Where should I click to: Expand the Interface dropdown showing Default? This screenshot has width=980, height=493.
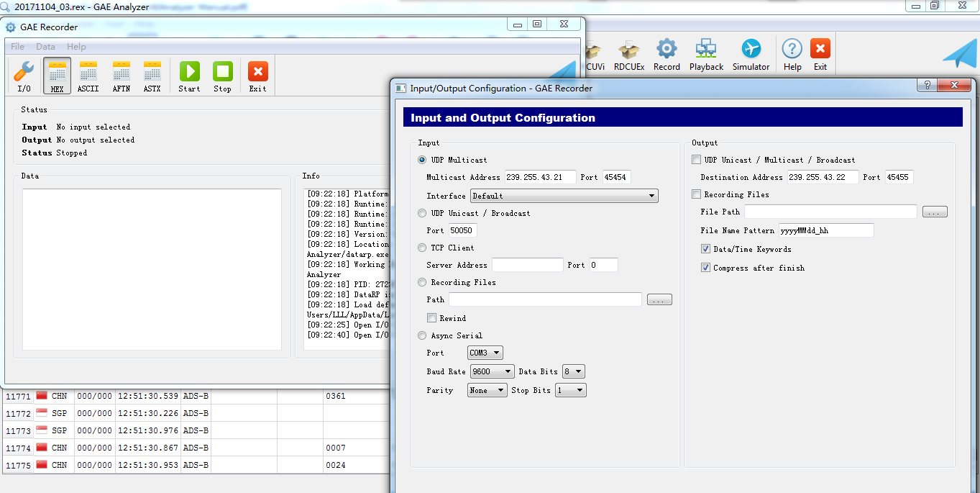(x=564, y=196)
